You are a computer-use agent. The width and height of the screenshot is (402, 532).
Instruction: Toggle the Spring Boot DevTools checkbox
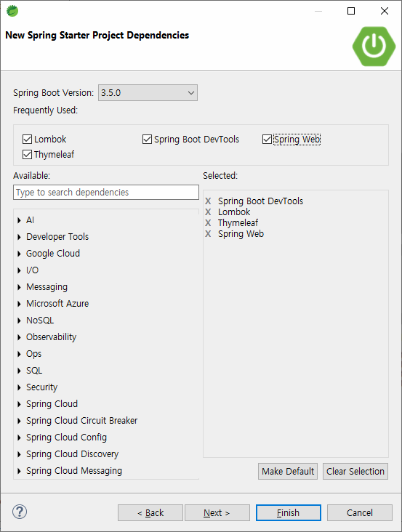tap(147, 139)
